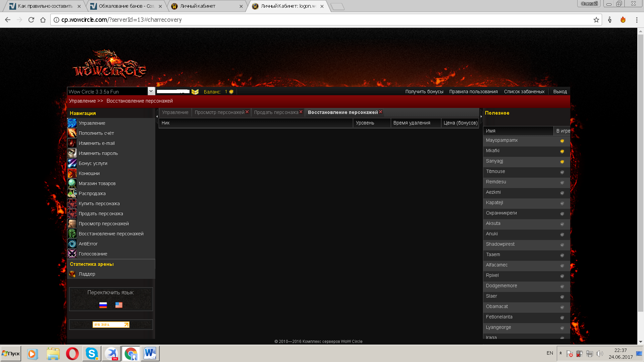The height and width of the screenshot is (362, 644).
Task: Open the Wow Circle 3.3.5a Fun server dropdown
Action: (x=151, y=91)
